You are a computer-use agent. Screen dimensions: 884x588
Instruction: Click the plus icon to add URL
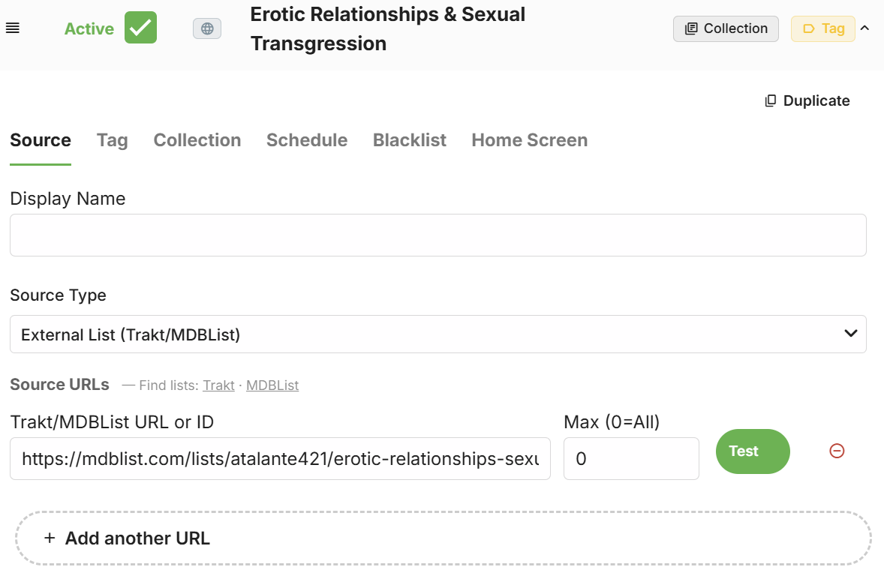tap(50, 538)
